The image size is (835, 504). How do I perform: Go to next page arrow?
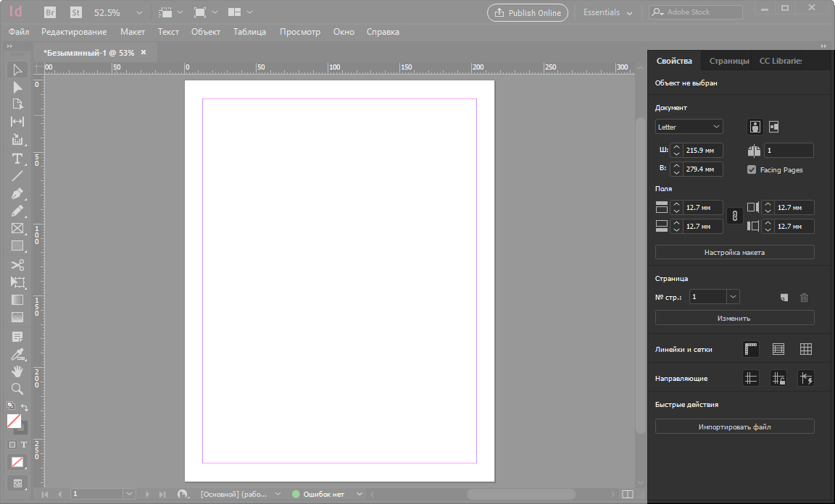tap(148, 494)
